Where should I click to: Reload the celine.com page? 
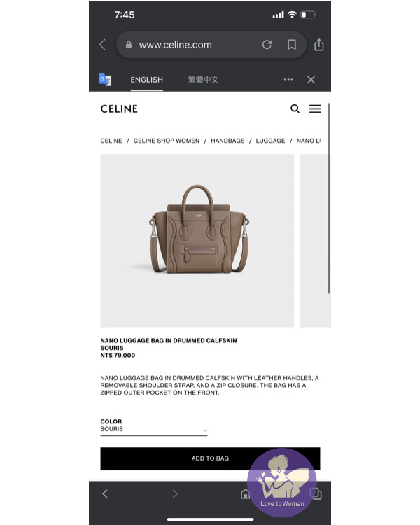267,45
